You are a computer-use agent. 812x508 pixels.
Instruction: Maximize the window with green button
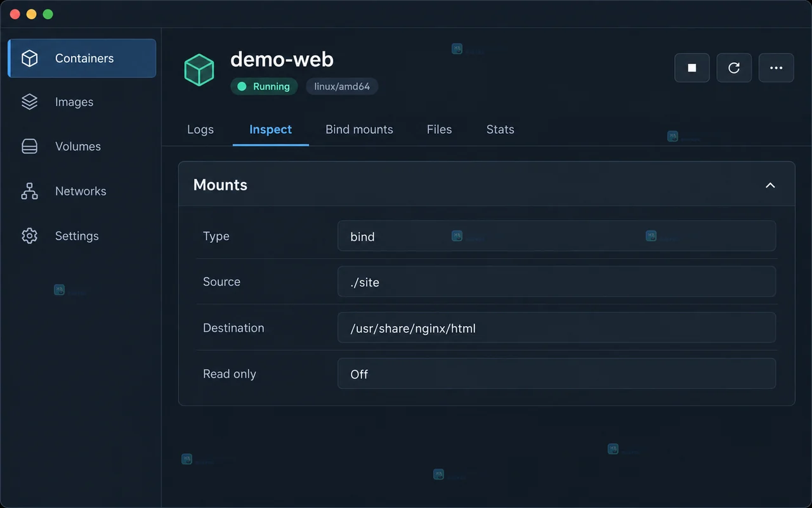pos(48,14)
